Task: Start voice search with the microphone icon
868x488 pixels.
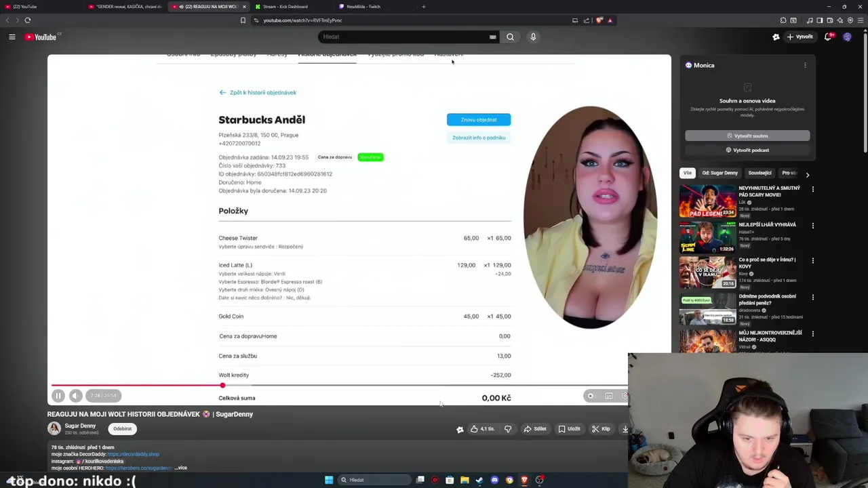Action: 533,37
